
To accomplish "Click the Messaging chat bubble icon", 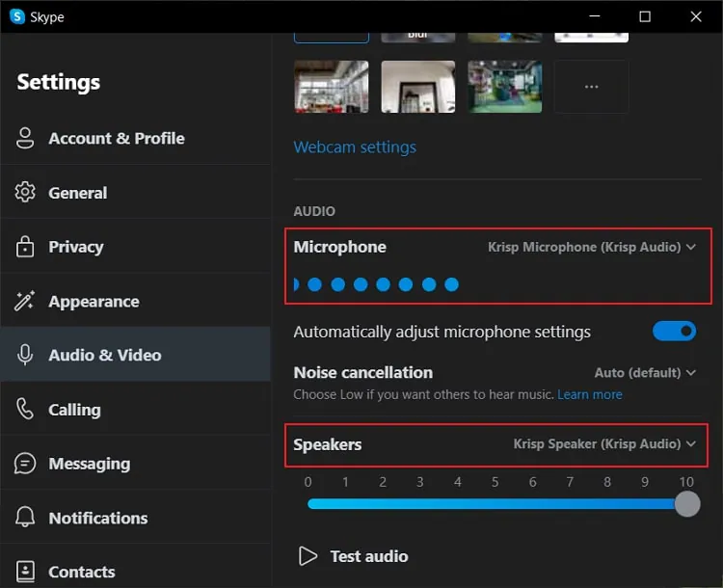I will click(x=25, y=464).
